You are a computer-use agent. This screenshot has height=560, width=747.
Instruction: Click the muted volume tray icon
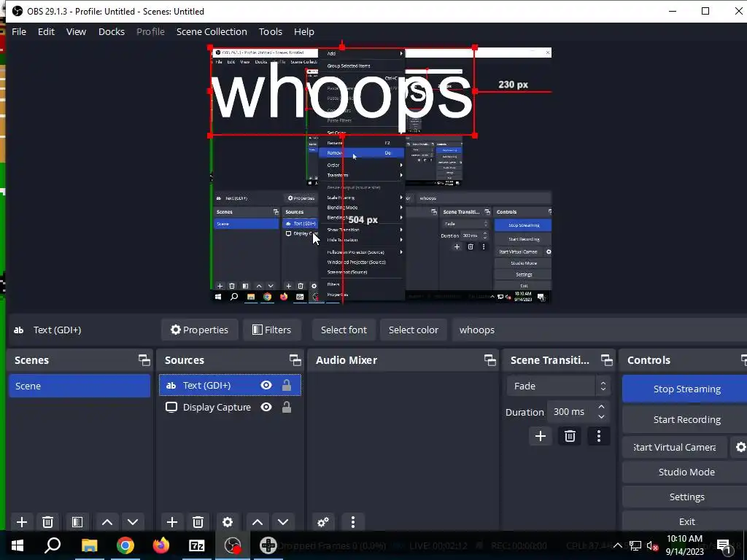coord(652,545)
